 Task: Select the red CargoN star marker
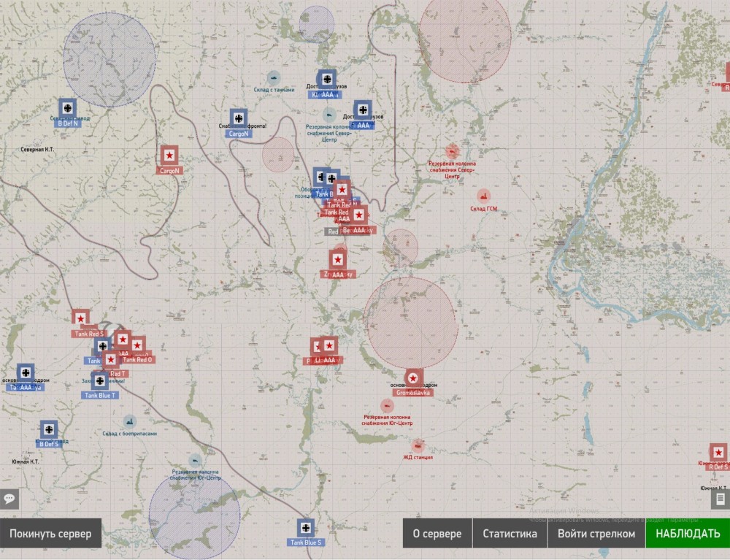169,156
